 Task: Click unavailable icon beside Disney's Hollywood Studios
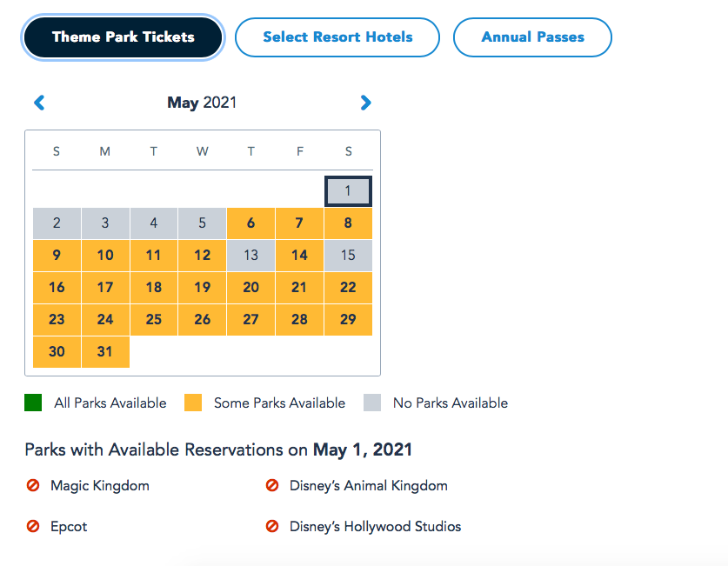[x=272, y=526]
